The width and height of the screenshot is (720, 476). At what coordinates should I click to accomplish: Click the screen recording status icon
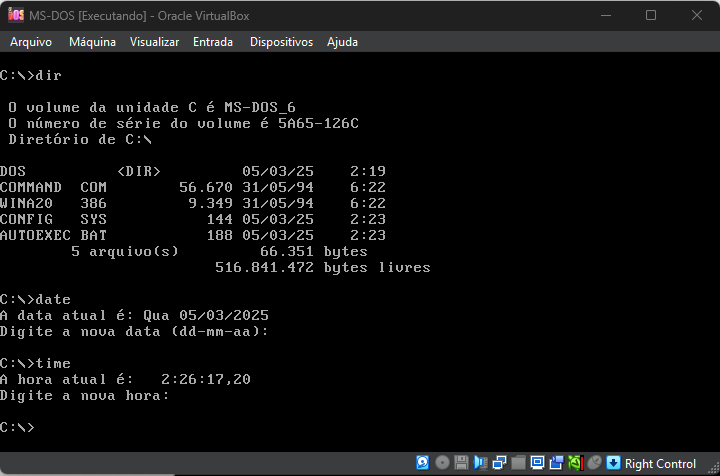coord(556,463)
